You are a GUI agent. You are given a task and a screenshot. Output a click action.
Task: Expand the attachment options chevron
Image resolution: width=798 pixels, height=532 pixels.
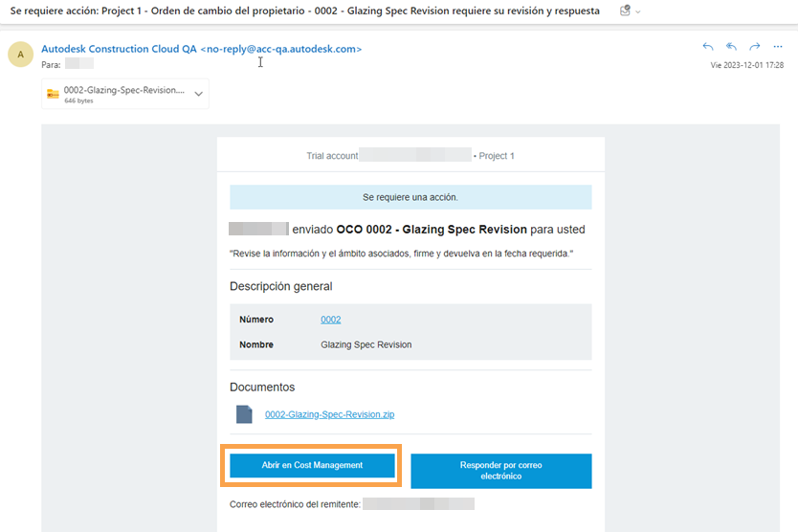(198, 94)
